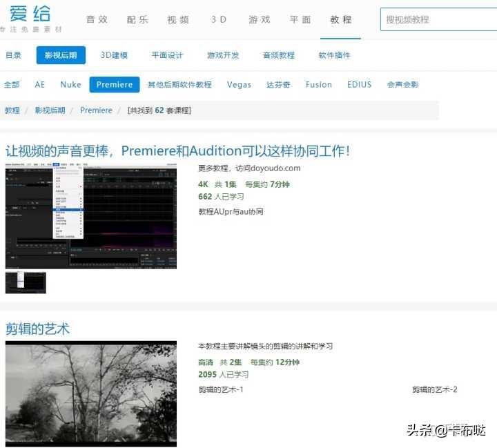Show 全部 software filter
The height and width of the screenshot is (448, 497).
[12, 85]
